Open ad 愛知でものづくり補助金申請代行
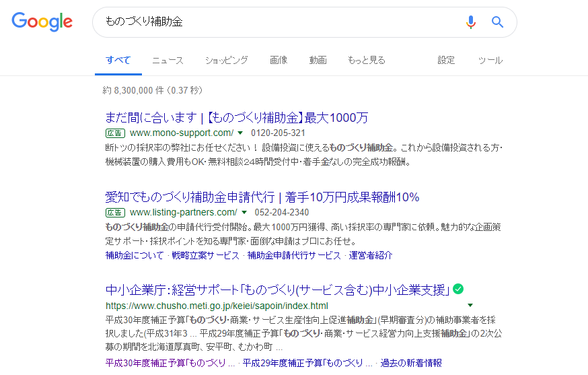Viewport: 588px width, 375px height. point(262,197)
